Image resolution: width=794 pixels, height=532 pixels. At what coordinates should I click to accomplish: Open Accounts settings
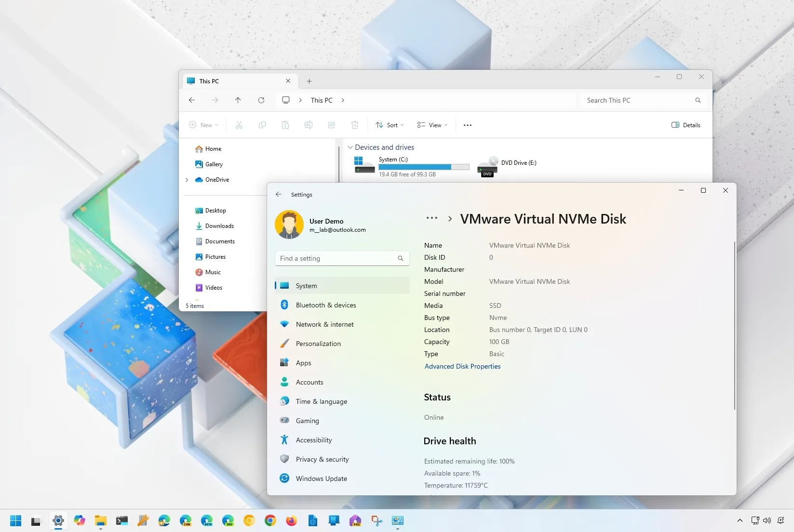pos(342,382)
